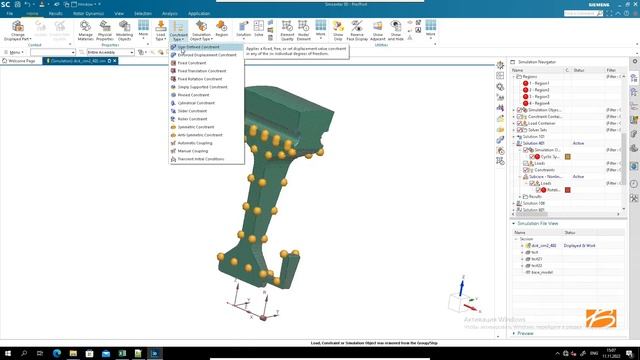
Task: Click the Find a Command search field
Action: click(x=583, y=13)
